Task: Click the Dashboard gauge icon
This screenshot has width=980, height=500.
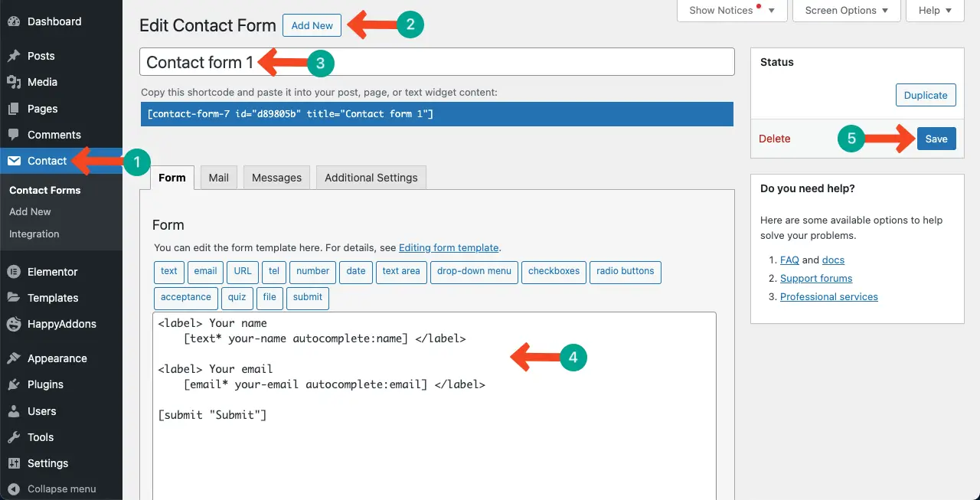Action: [x=14, y=21]
